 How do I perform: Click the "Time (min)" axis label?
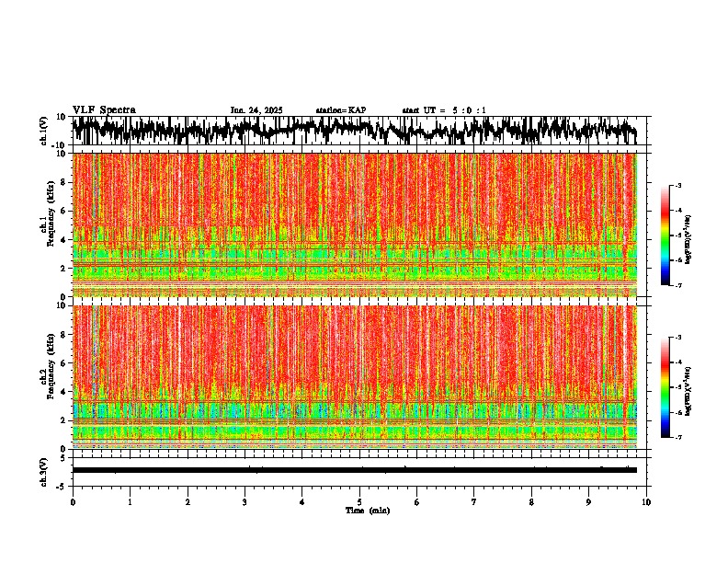point(368,511)
